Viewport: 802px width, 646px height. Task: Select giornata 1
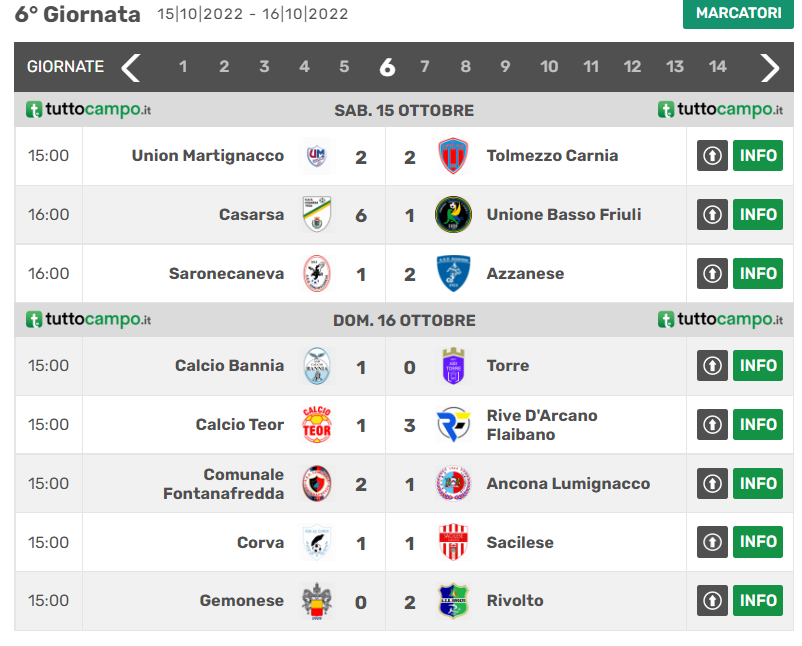click(x=183, y=67)
